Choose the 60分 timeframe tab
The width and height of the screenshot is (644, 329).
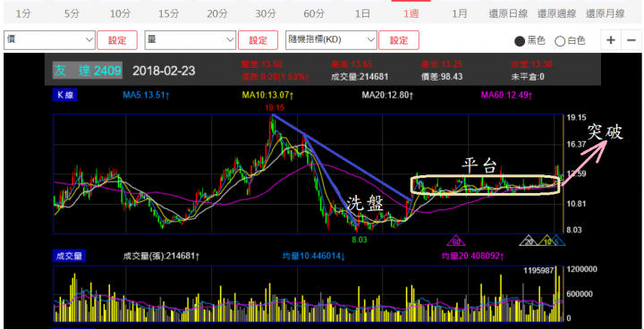pyautogui.click(x=314, y=13)
